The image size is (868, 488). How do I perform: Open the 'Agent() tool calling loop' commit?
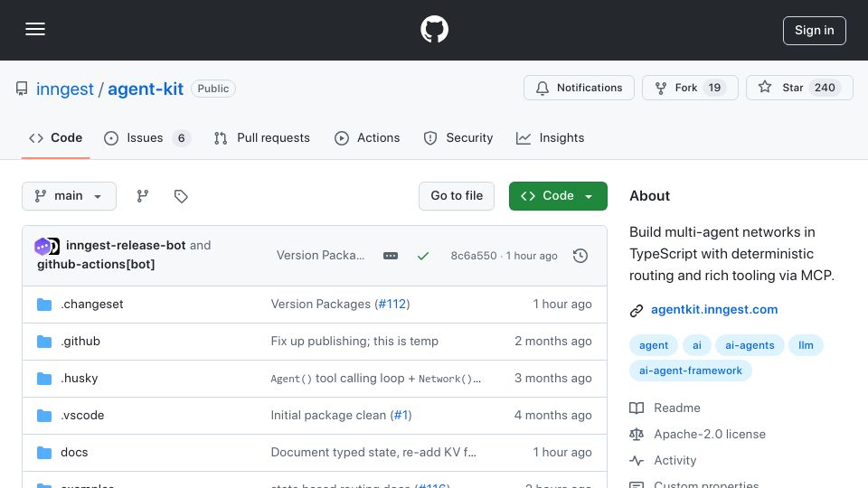point(376,379)
